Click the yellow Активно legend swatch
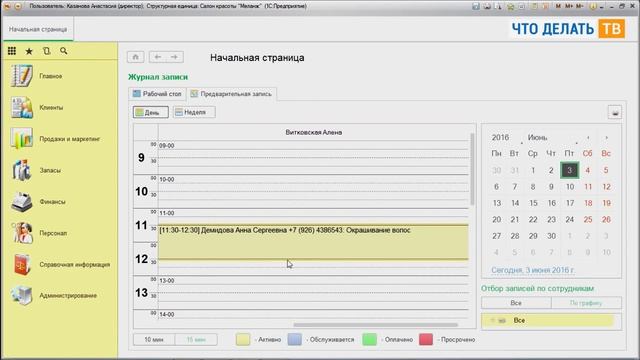 243,340
